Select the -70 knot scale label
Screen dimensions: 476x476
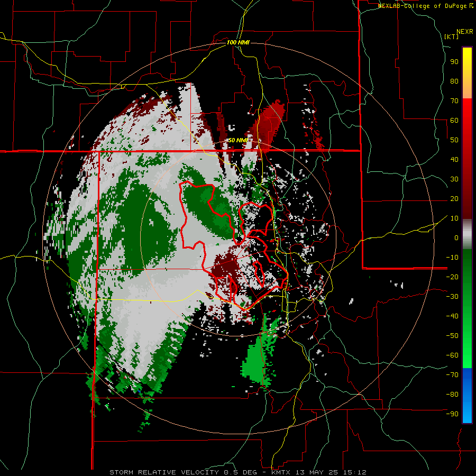(x=452, y=375)
